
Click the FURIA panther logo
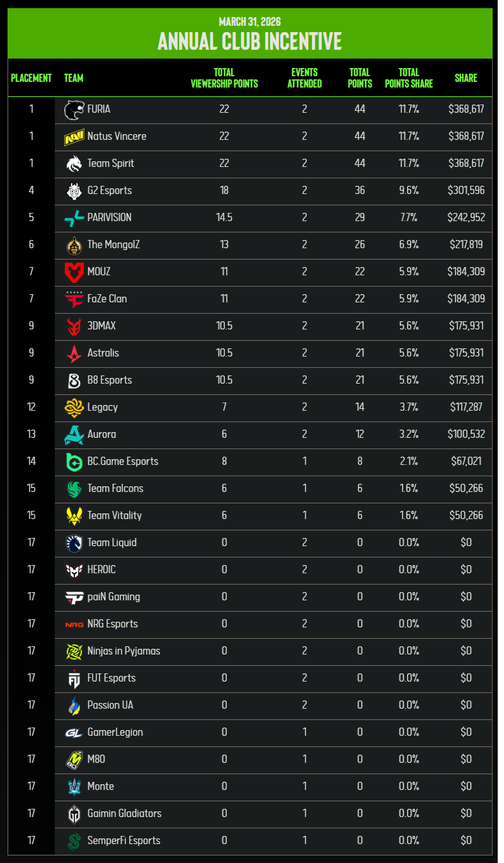point(74,110)
